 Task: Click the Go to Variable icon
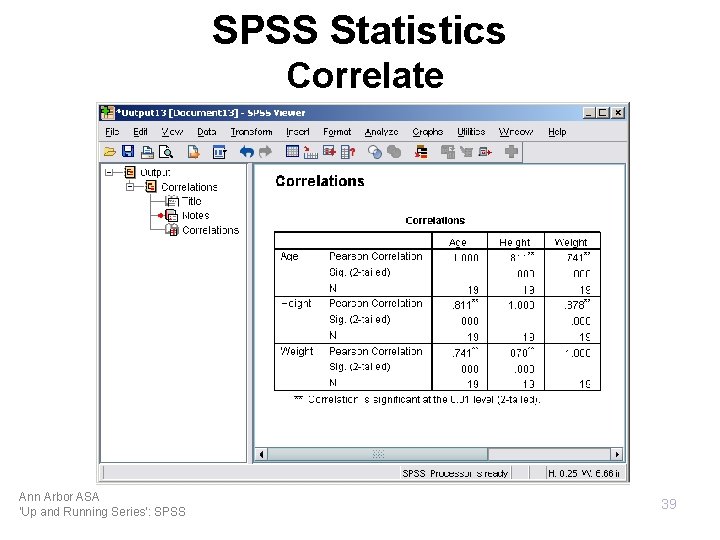[329, 151]
